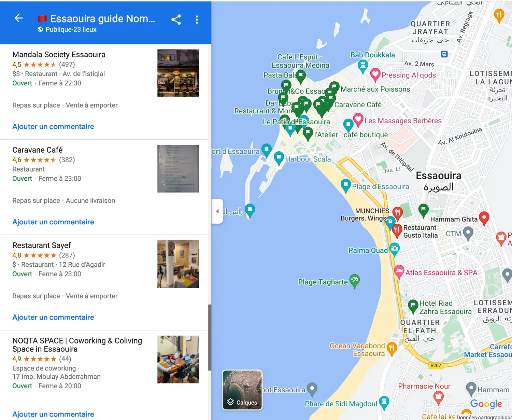
Task: Click the places list scrollbar
Action: pos(210,337)
